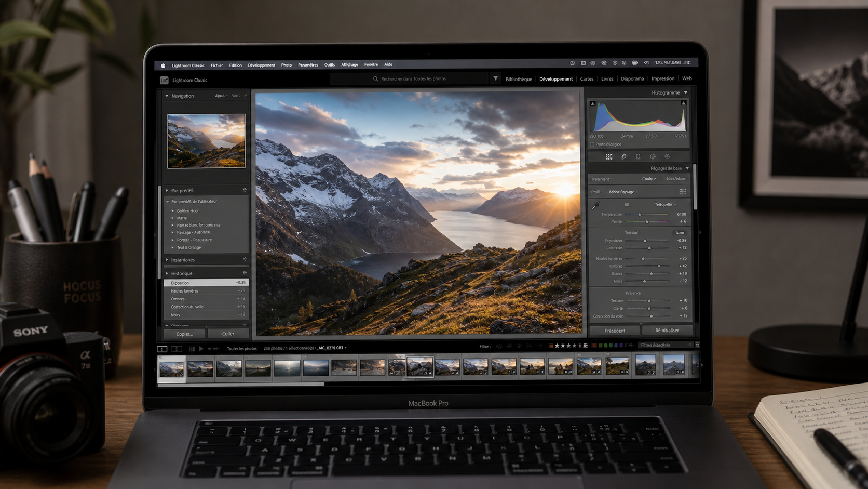
Task: Show the second window monitor icon
Action: coord(177,349)
